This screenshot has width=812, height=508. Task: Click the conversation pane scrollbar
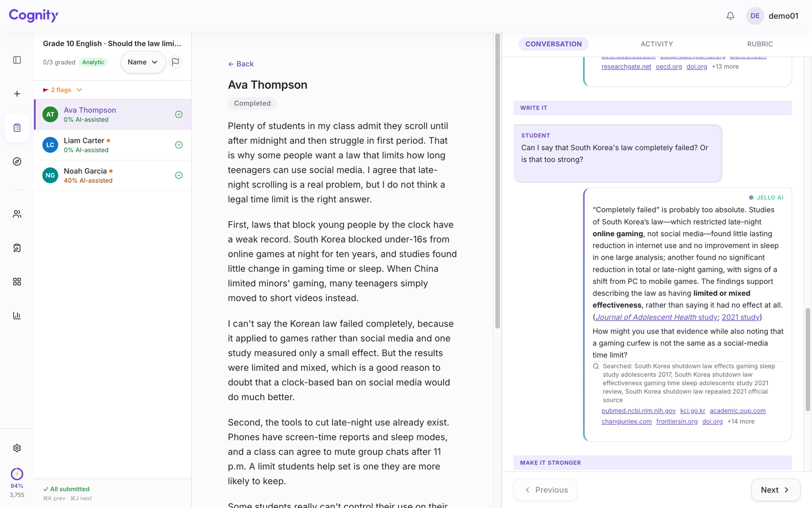click(x=807, y=360)
